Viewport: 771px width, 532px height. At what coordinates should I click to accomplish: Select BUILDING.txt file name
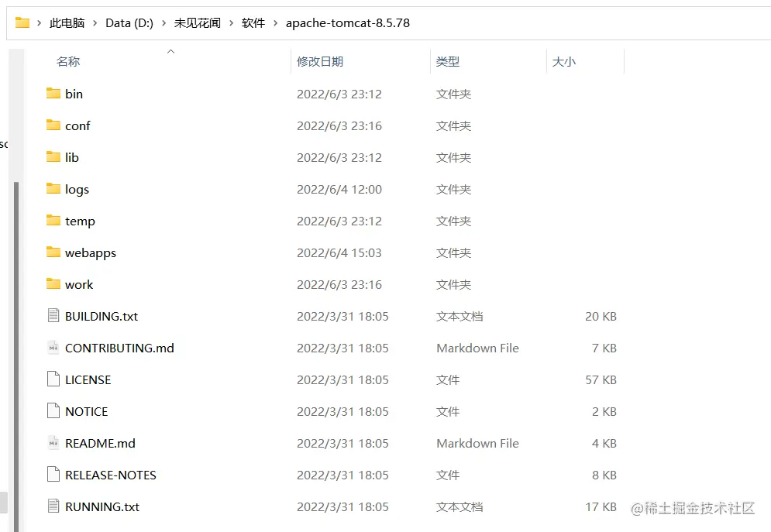[x=102, y=316]
